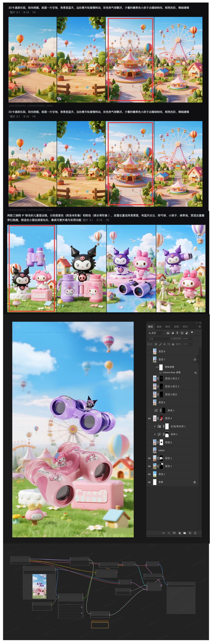This screenshot has height=644, width=211.
Task: Click the curves adjustment icon of 曲线 1
Action: pyautogui.click(x=156, y=410)
